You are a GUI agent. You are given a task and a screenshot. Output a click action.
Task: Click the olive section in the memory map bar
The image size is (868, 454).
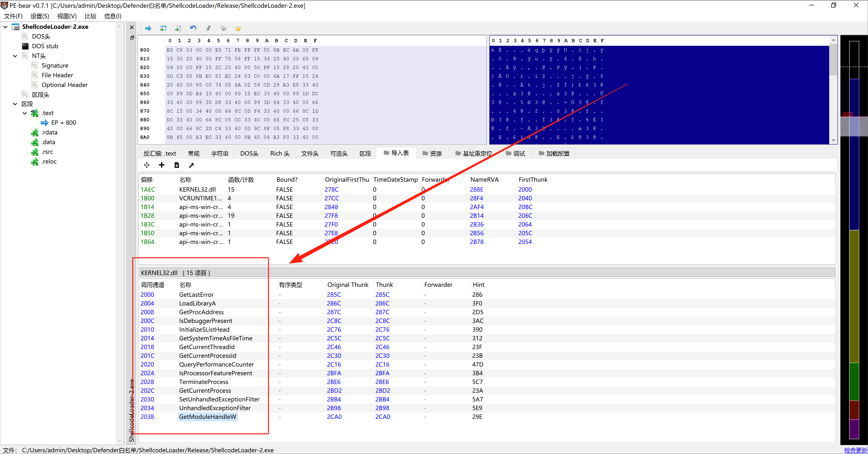coord(854,297)
